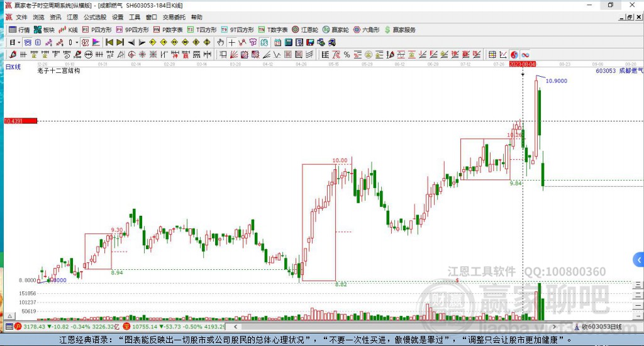This screenshot has height=346, width=644.
Task: Select the red pencil draw tool
Action: pos(13,55)
